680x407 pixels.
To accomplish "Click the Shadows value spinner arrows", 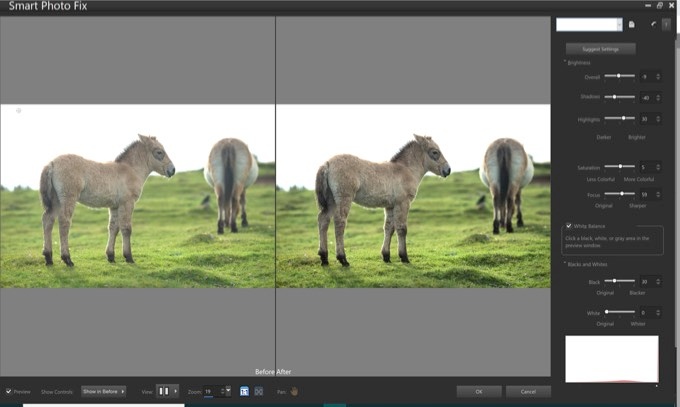I will pos(658,98).
